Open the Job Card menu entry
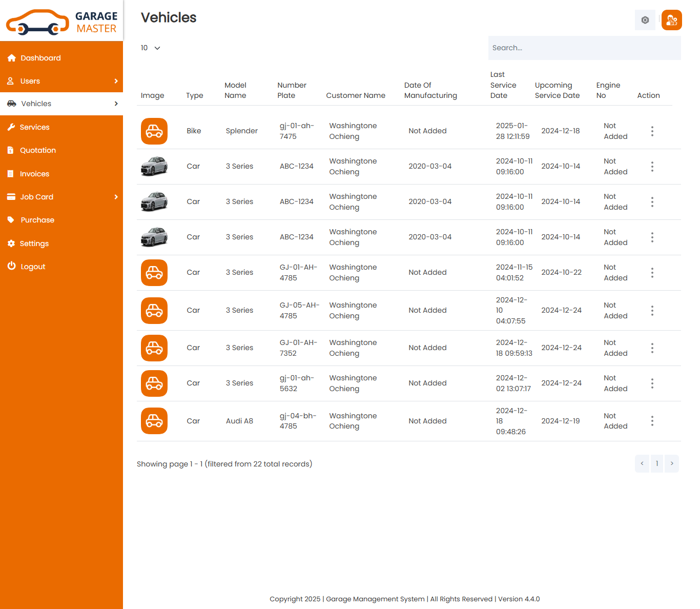700x609 pixels. [36, 197]
